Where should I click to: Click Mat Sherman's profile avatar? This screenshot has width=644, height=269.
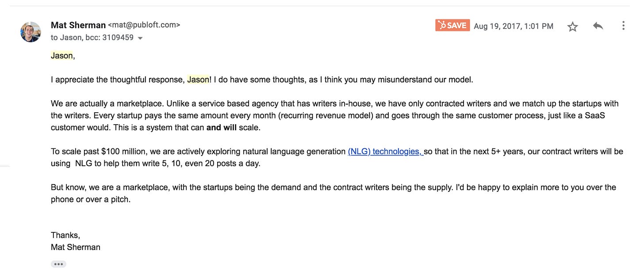click(x=31, y=31)
